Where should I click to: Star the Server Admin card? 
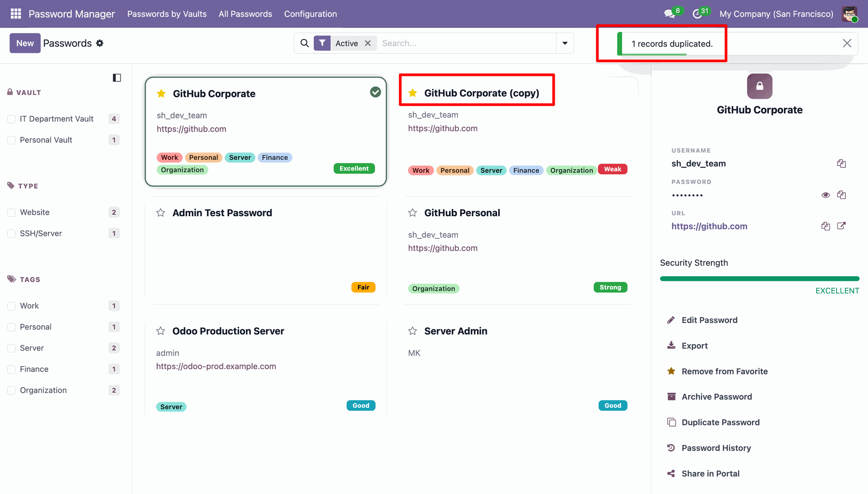tap(412, 331)
